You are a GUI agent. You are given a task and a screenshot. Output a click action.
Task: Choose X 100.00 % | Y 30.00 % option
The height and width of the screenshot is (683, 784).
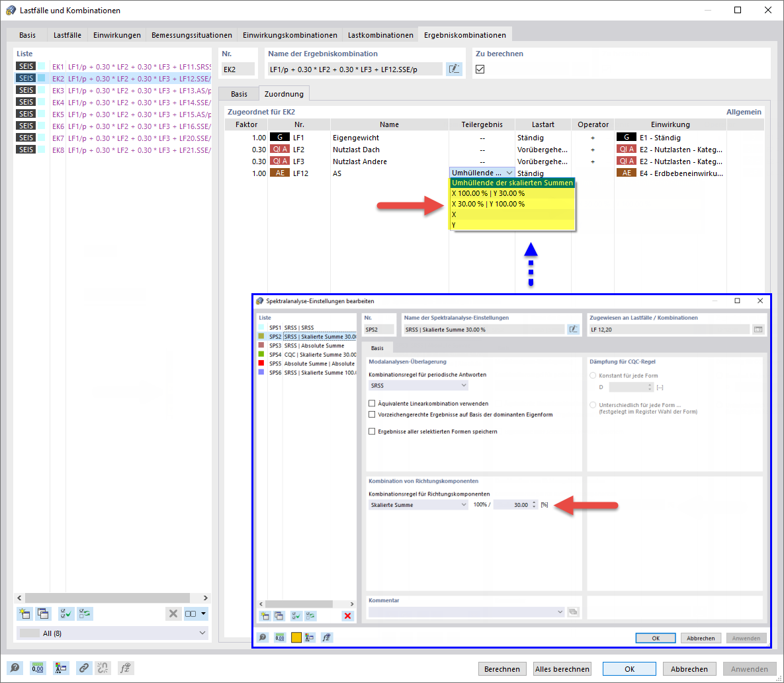pyautogui.click(x=512, y=193)
